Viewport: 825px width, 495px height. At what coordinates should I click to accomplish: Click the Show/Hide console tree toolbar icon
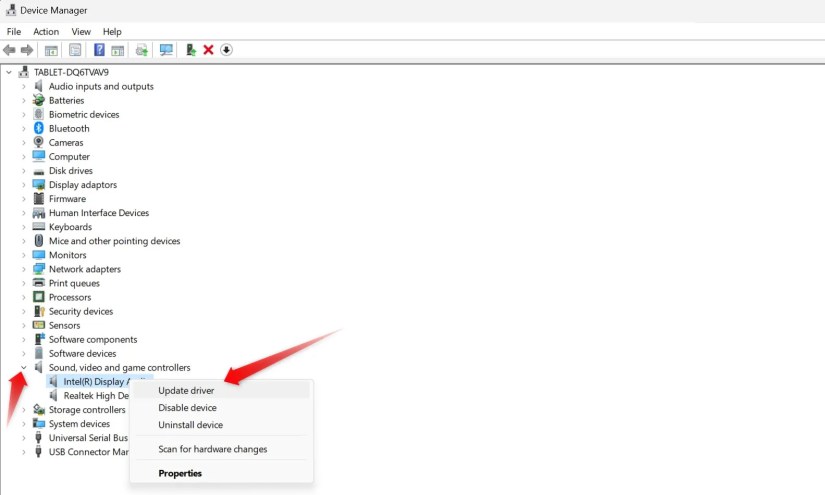tap(51, 50)
